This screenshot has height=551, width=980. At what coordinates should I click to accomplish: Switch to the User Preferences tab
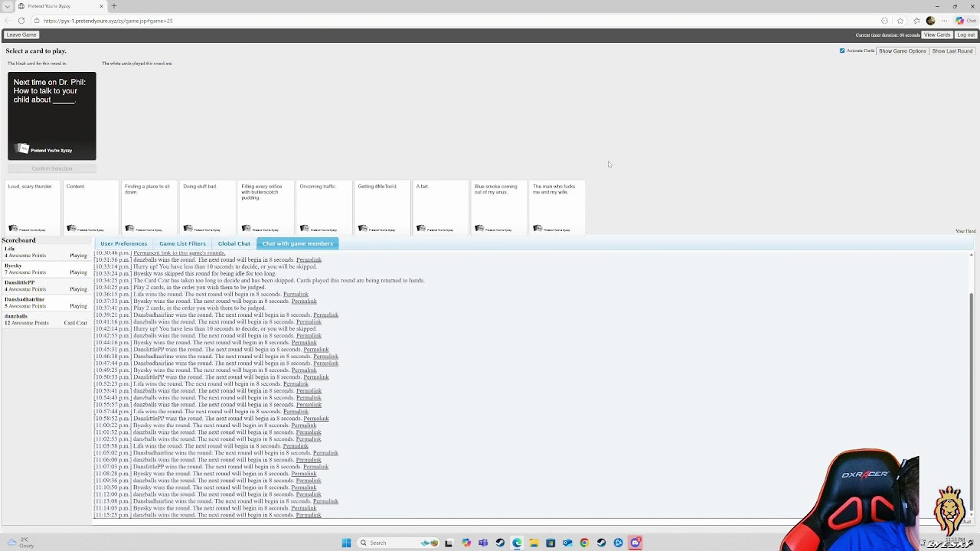click(x=123, y=243)
